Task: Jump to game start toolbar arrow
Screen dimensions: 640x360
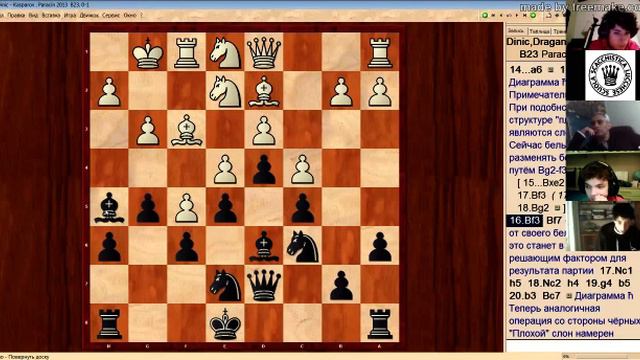Action: 493,15
